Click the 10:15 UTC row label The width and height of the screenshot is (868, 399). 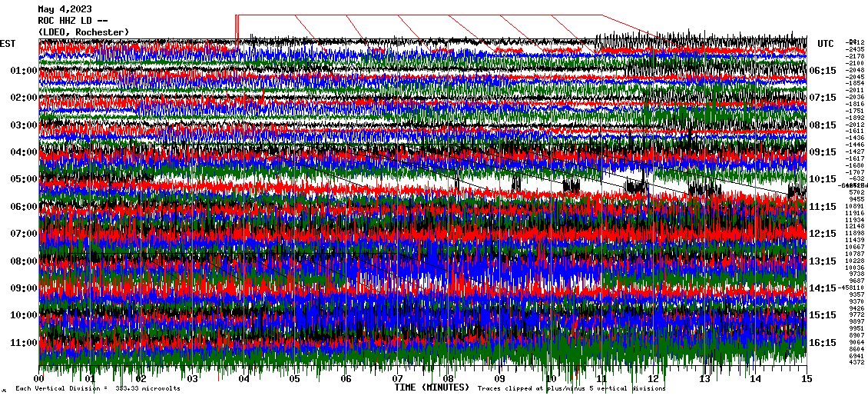[822, 179]
